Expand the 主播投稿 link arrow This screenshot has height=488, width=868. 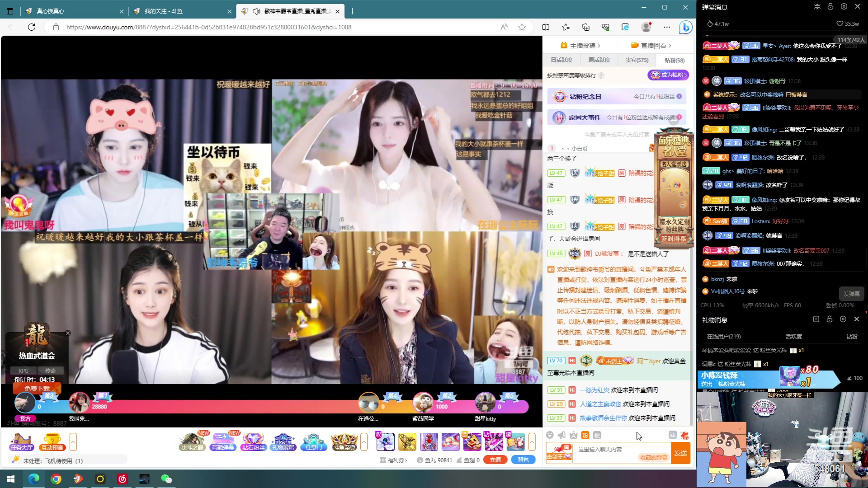pos(599,46)
